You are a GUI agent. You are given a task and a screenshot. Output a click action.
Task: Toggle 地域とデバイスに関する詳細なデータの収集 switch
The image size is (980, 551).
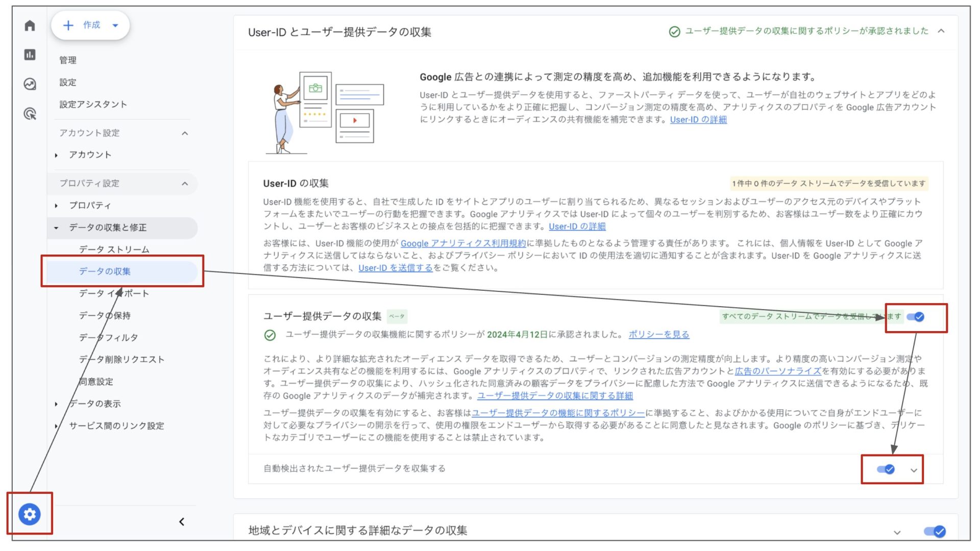coord(935,532)
